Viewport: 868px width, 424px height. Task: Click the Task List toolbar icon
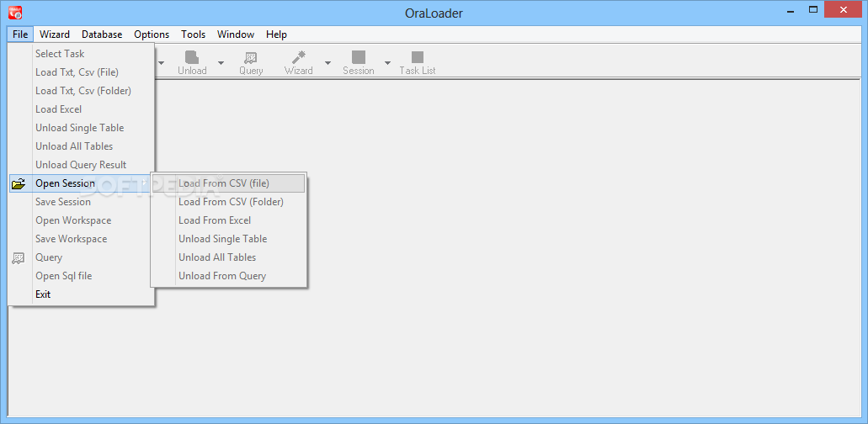click(x=418, y=57)
